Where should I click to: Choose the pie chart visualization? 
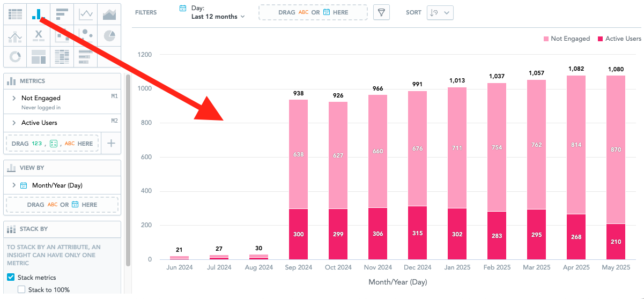click(x=109, y=36)
